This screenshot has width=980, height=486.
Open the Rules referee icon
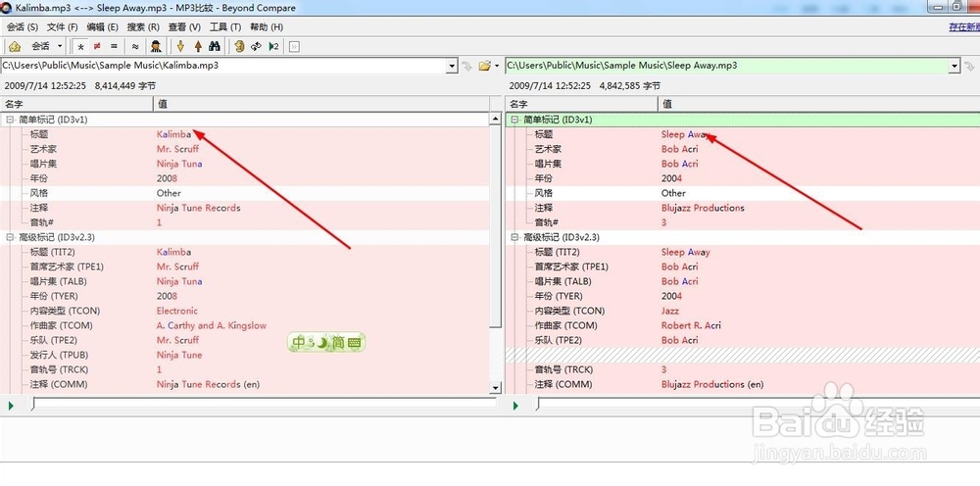(x=156, y=46)
